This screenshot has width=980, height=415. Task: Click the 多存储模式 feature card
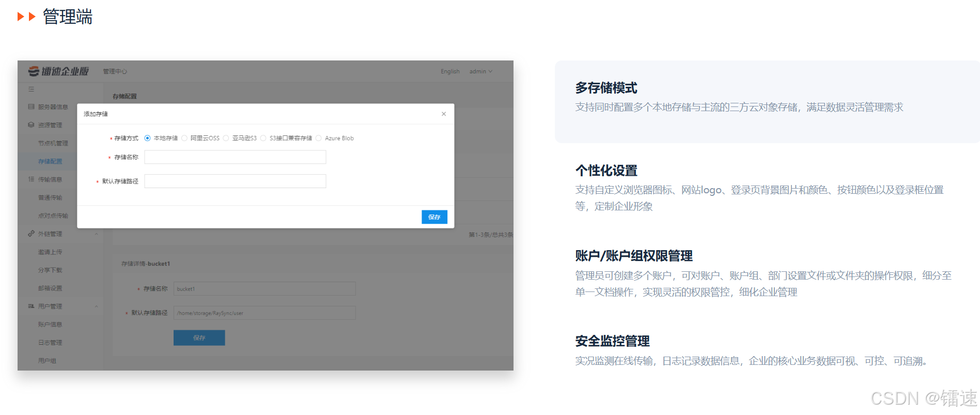767,102
